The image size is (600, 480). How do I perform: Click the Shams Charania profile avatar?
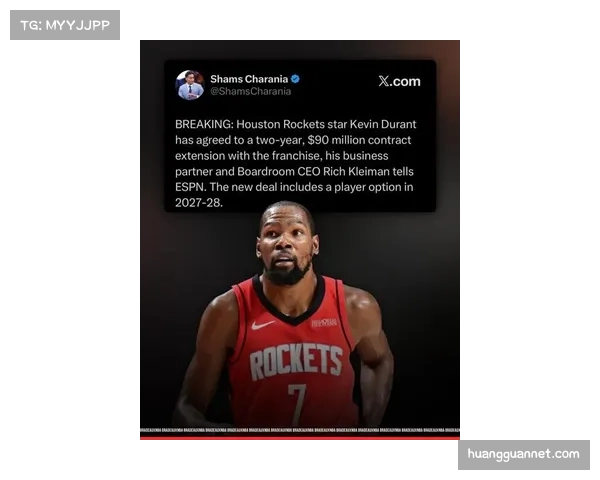tap(190, 85)
